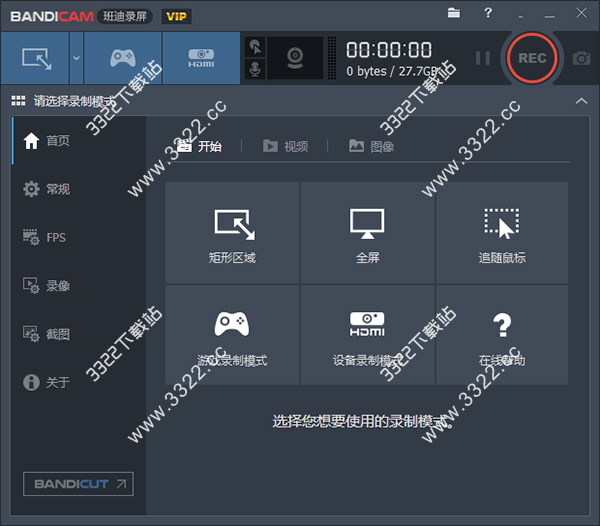Open the FPS settings sidebar item

pyautogui.click(x=78, y=238)
